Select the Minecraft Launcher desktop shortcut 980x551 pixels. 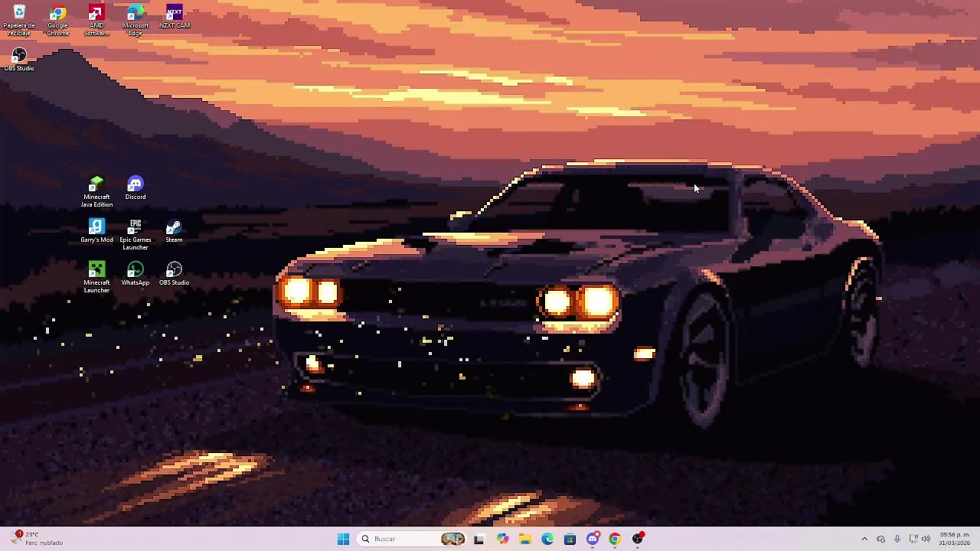[96, 277]
